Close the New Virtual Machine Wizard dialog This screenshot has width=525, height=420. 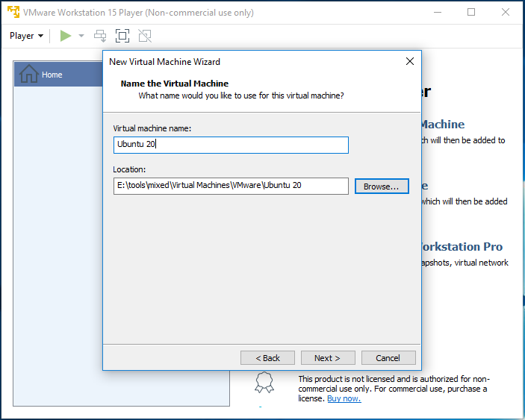pyautogui.click(x=410, y=61)
